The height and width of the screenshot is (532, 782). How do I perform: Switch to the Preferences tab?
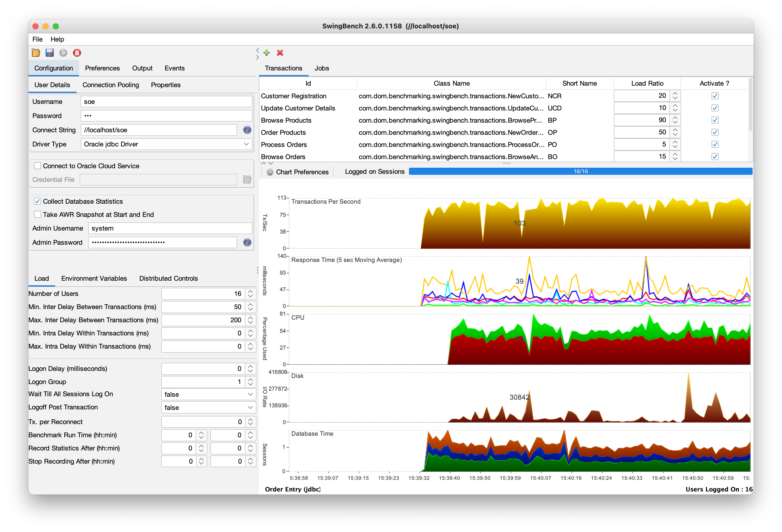pos(102,68)
